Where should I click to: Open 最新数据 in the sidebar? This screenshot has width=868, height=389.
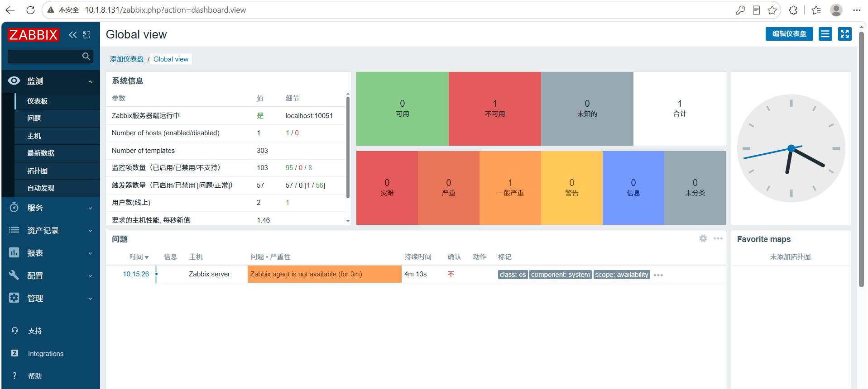(x=57, y=153)
